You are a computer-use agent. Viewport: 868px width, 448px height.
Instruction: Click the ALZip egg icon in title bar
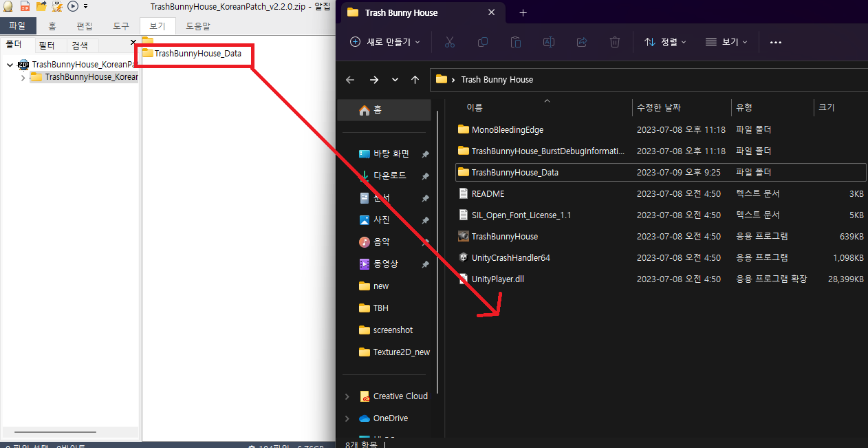[8, 6]
